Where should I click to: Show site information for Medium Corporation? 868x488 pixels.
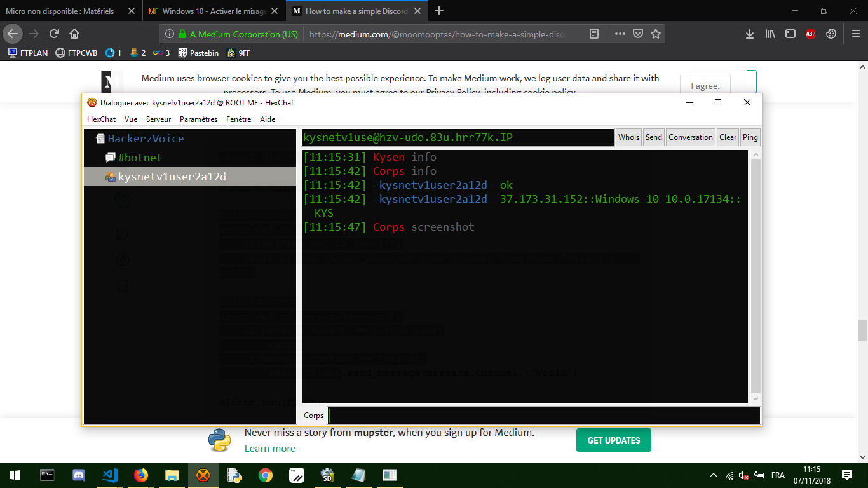pos(168,34)
